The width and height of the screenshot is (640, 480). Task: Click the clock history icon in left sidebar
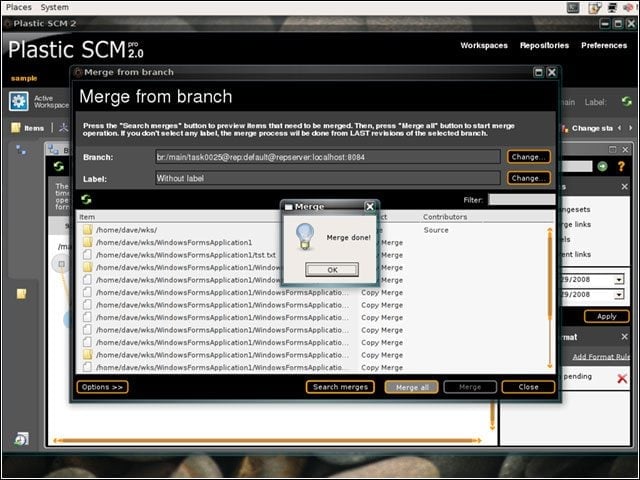click(x=21, y=439)
